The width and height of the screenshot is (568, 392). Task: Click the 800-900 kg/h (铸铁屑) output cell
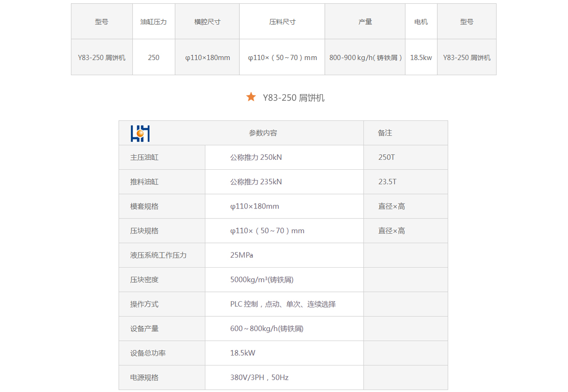coord(365,58)
